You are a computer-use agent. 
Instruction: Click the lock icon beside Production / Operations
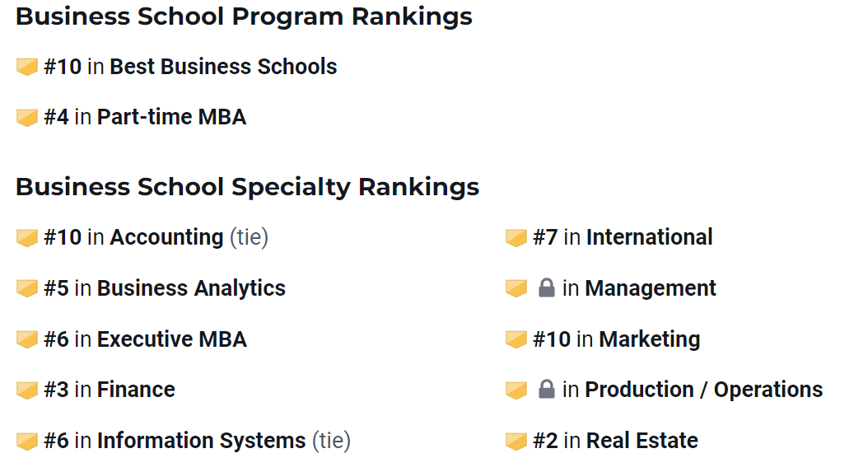click(x=546, y=389)
